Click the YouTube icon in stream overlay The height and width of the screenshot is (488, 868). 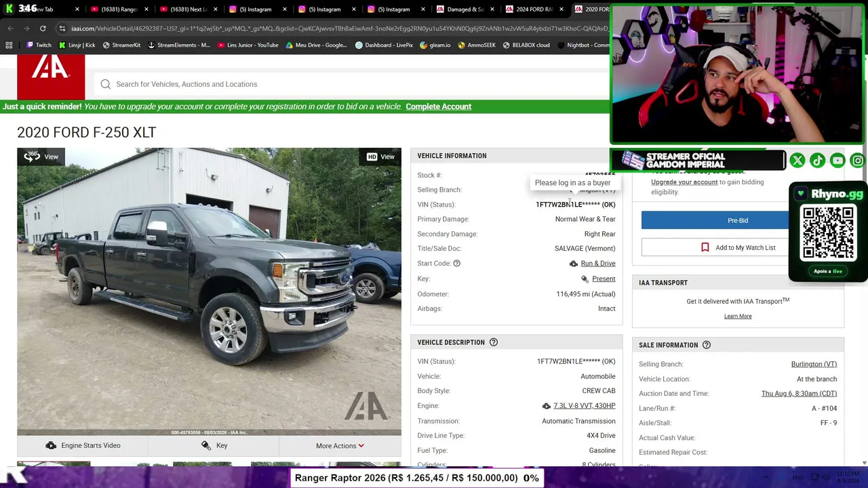pyautogui.click(x=838, y=161)
